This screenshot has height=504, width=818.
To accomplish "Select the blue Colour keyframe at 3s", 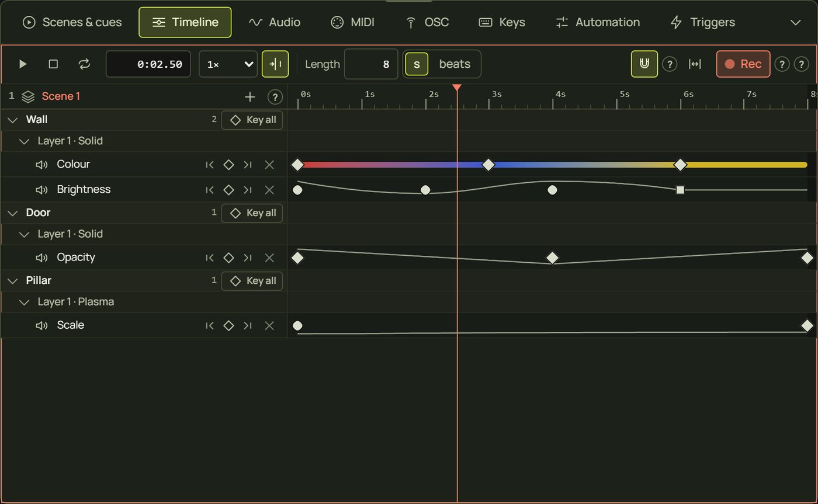I will 488,165.
